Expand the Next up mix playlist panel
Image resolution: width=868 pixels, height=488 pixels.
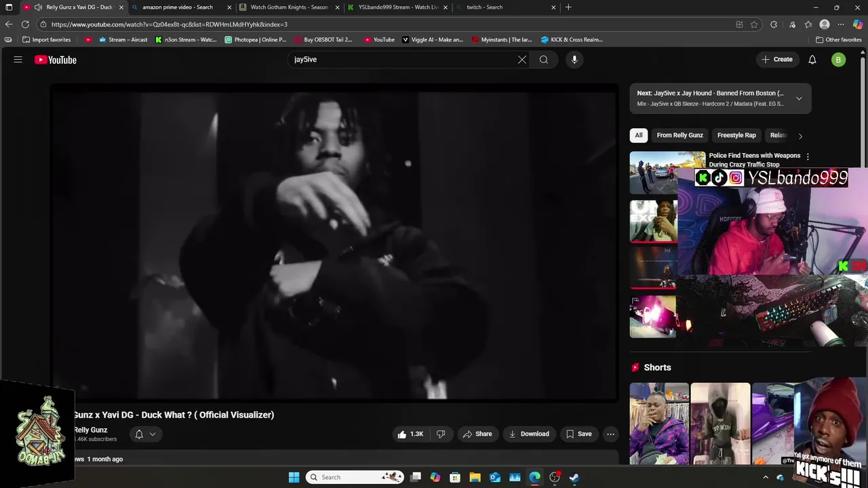click(x=799, y=98)
